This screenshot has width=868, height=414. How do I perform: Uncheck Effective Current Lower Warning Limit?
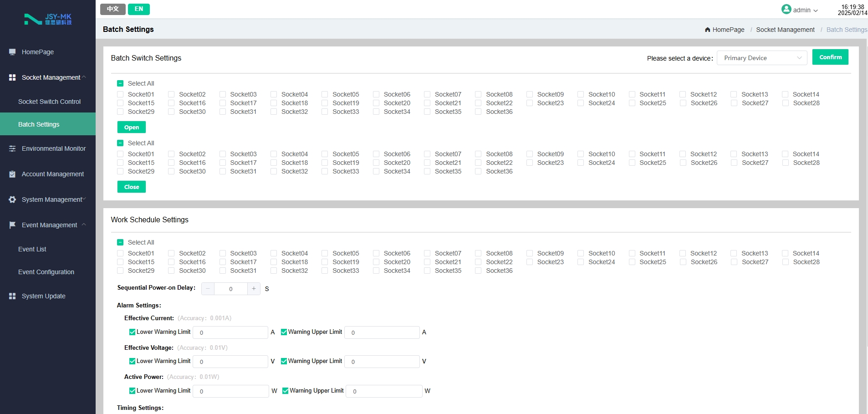pyautogui.click(x=132, y=332)
